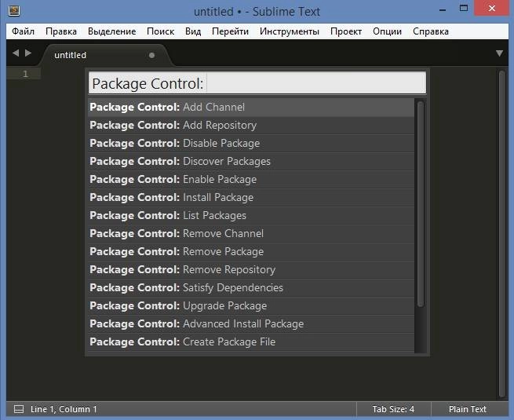Choose Package Control: List Packages
The image size is (514, 420).
(x=251, y=215)
